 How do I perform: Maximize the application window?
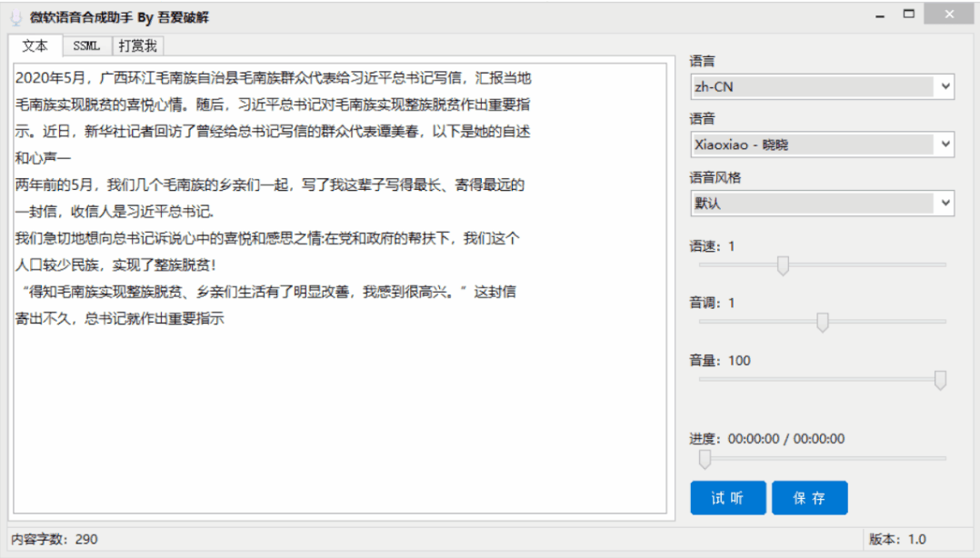(x=908, y=15)
